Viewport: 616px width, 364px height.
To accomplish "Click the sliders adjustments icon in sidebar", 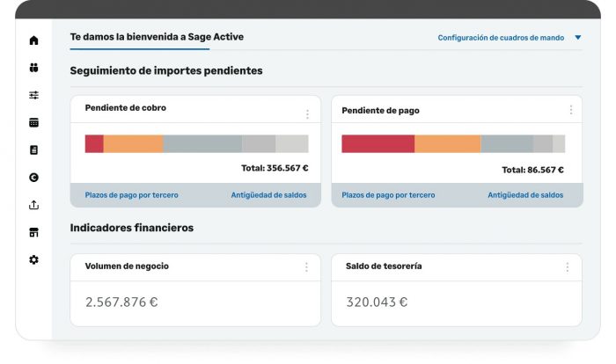I will click(34, 95).
